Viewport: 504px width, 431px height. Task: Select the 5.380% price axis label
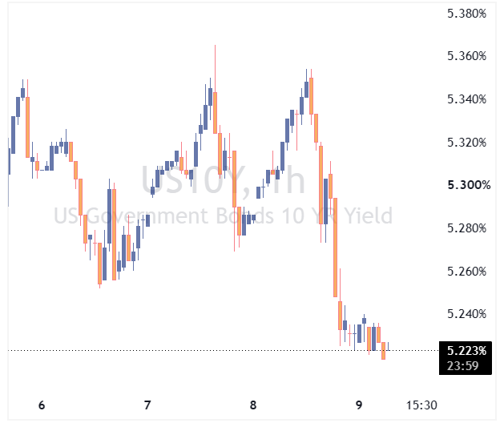[x=466, y=14]
